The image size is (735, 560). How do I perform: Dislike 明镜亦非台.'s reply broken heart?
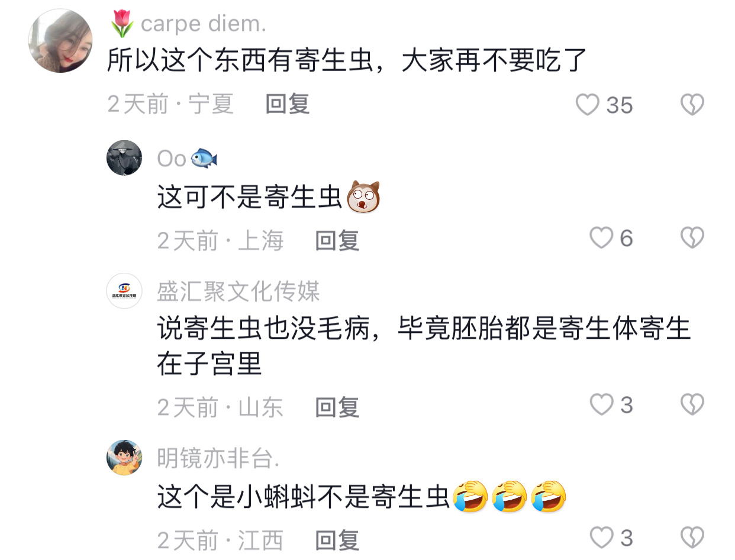point(692,538)
